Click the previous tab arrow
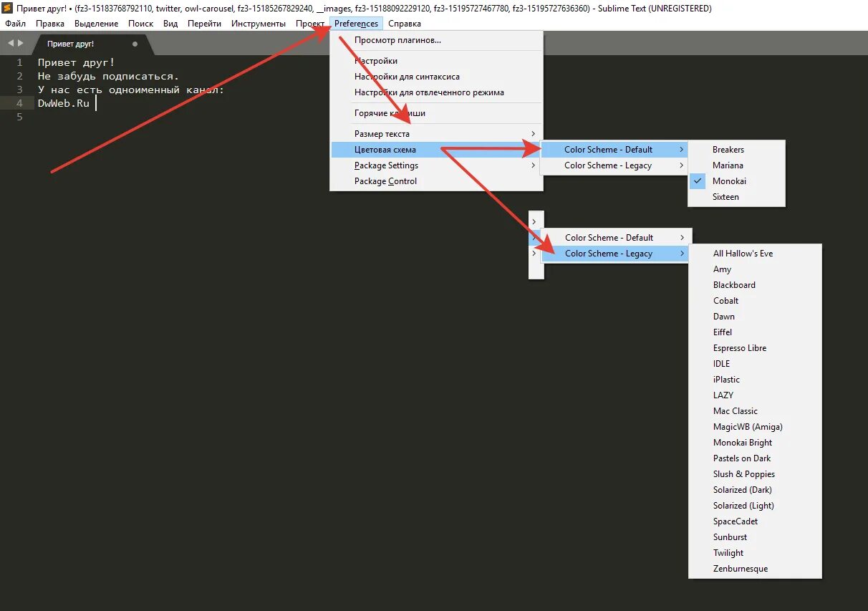The width and height of the screenshot is (868, 611). click(11, 44)
